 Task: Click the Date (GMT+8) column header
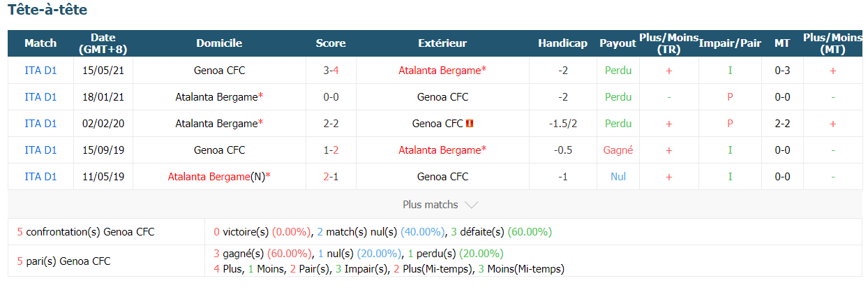(x=103, y=43)
